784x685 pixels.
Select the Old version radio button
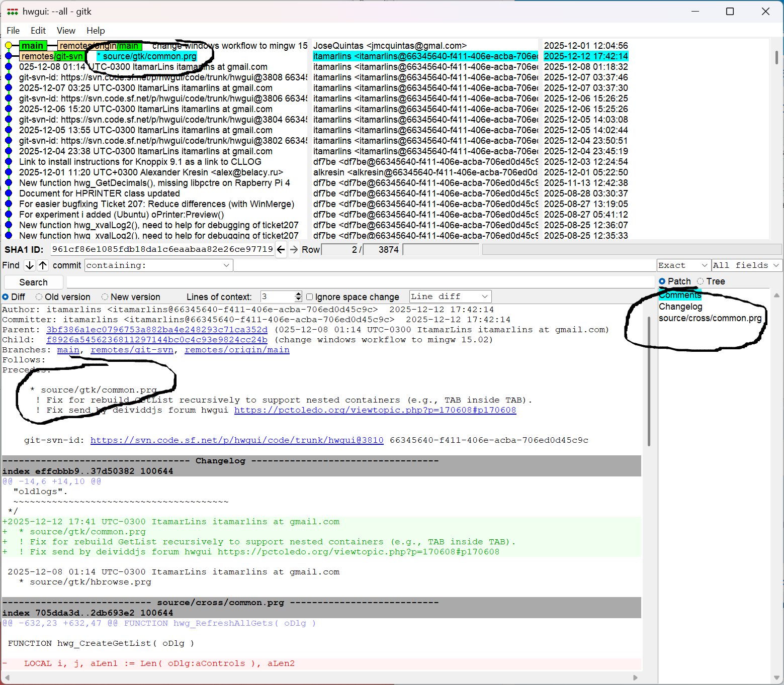(x=39, y=297)
